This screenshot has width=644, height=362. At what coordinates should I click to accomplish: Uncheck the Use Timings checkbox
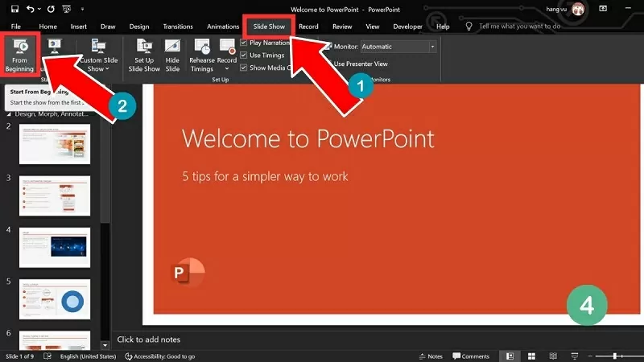click(x=244, y=56)
